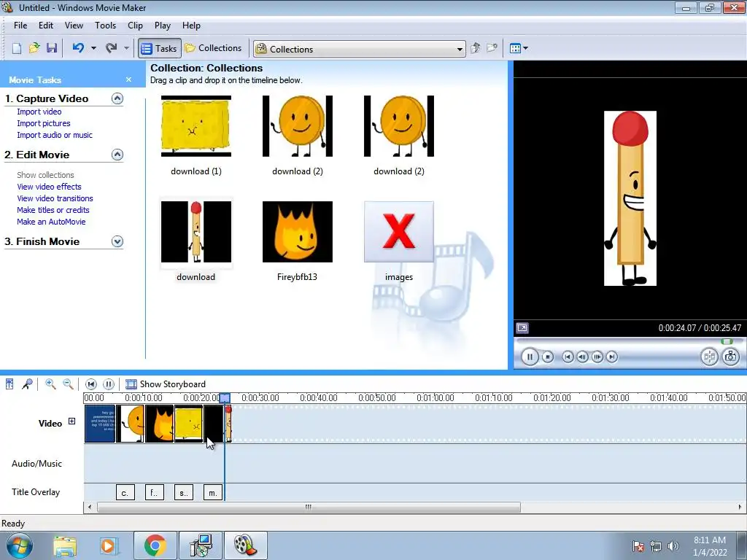This screenshot has height=560, width=747.
Task: Open a project using the folder icon
Action: click(34, 48)
